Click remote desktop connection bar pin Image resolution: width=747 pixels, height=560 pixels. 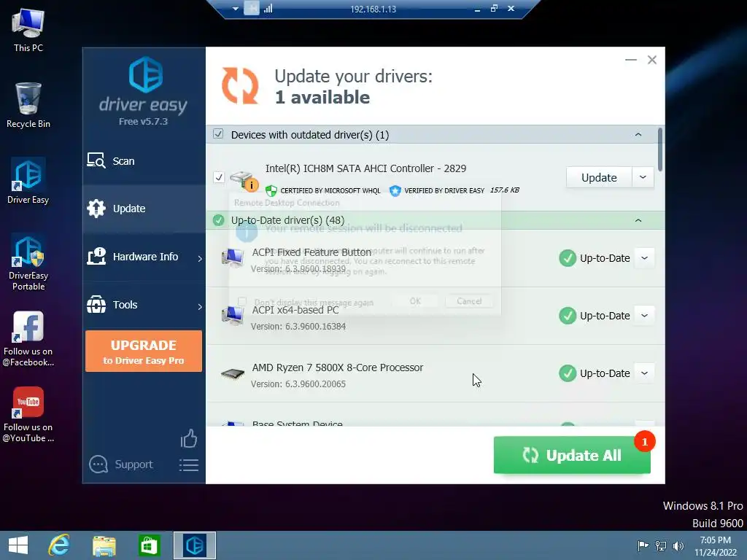252,8
